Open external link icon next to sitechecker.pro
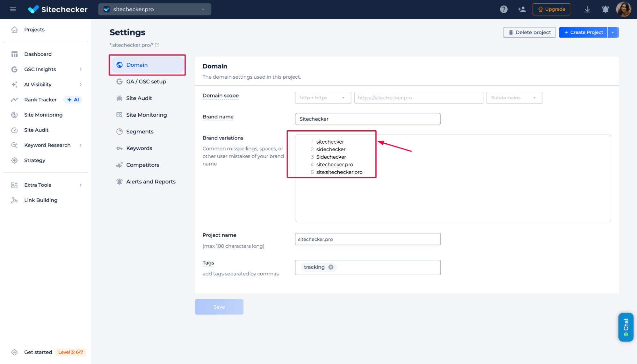The width and height of the screenshot is (637, 364). [157, 45]
